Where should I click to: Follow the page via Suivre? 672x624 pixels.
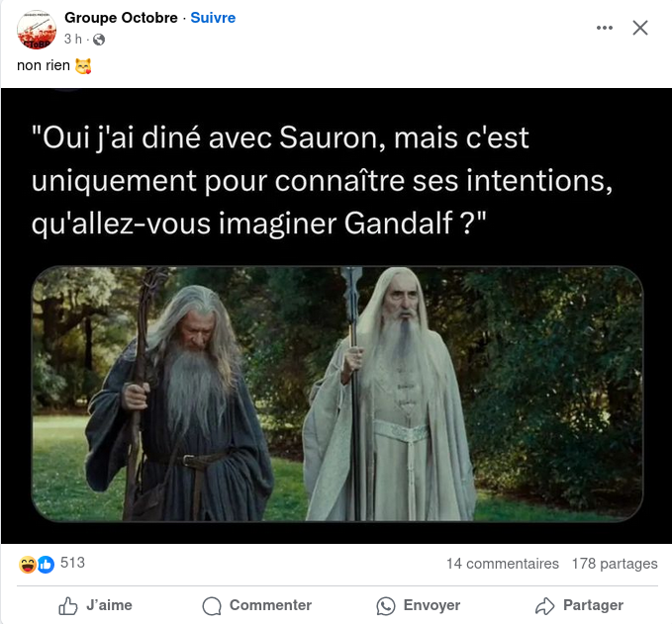213,18
